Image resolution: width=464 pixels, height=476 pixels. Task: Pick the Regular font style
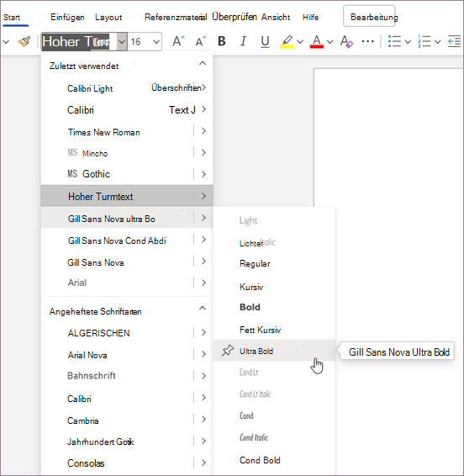(x=255, y=263)
